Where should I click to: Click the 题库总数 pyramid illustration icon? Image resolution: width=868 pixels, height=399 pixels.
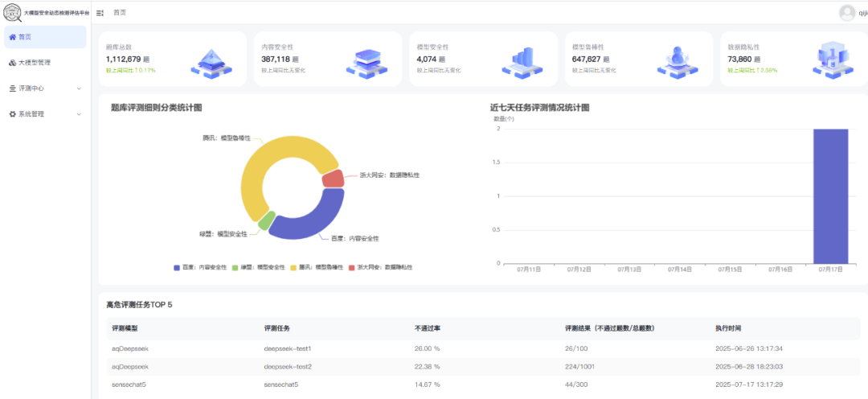(211, 60)
